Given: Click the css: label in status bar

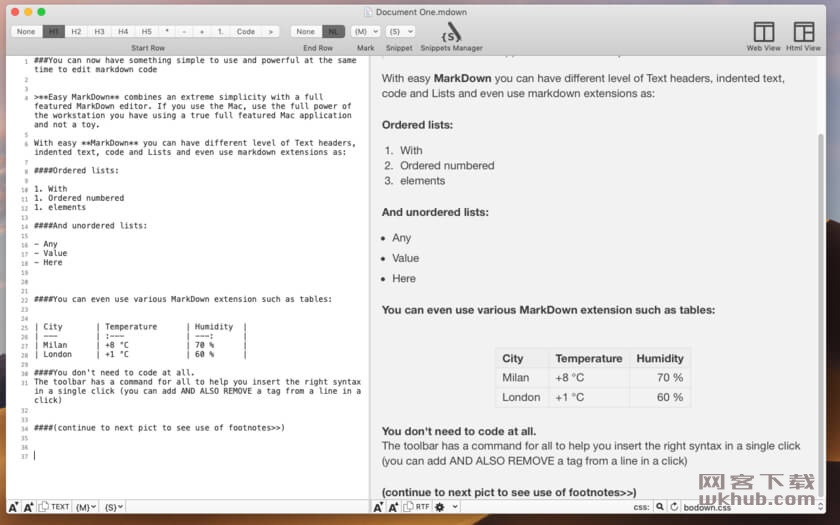Looking at the screenshot, I should tap(641, 507).
